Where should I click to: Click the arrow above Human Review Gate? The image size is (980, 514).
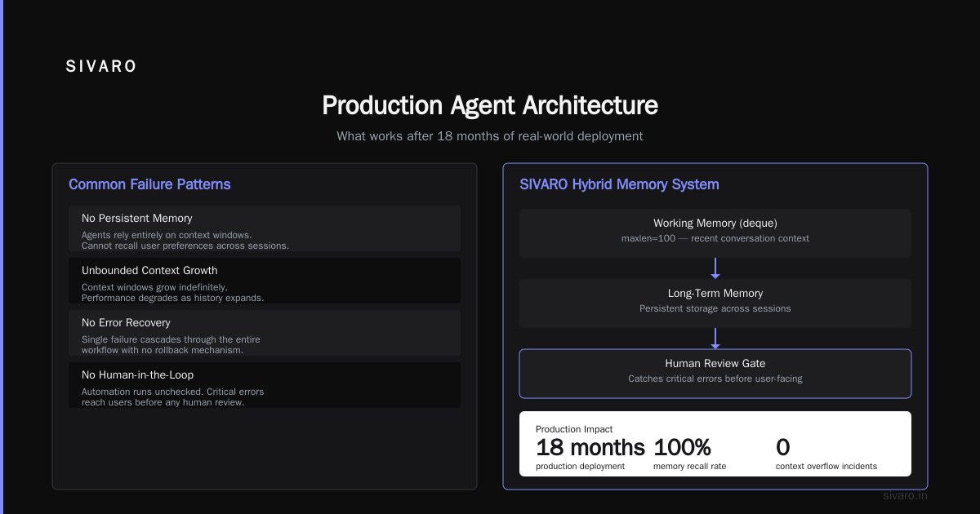(x=715, y=339)
